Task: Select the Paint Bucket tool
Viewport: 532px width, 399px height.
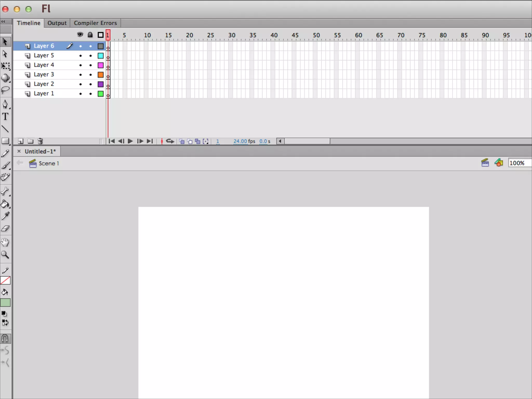Action: 5,204
